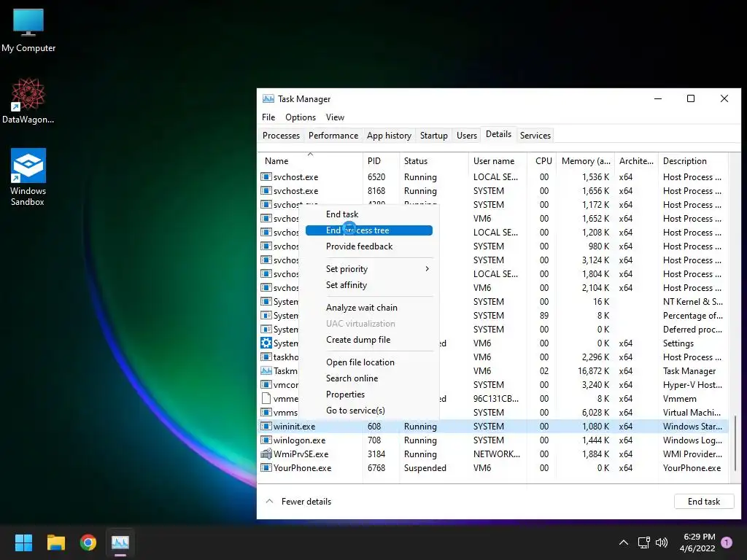Click the End task button at bottom
Screen dimensions: 747x560
coord(704,502)
